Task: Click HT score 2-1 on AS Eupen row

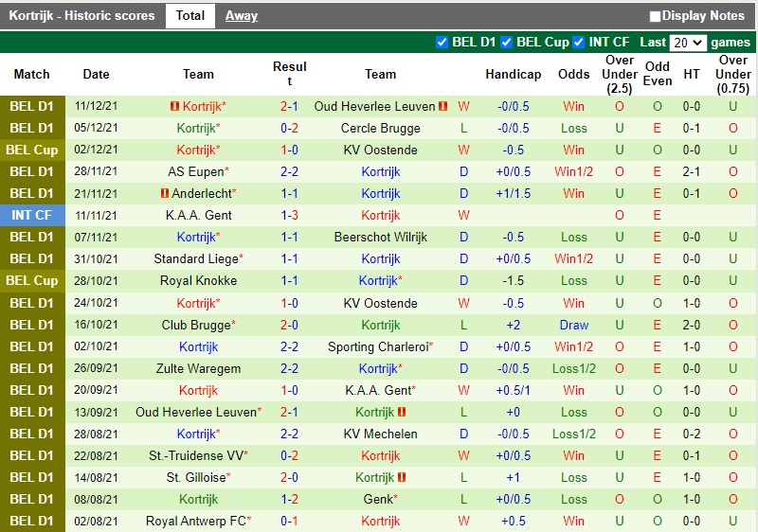Action: pos(692,172)
